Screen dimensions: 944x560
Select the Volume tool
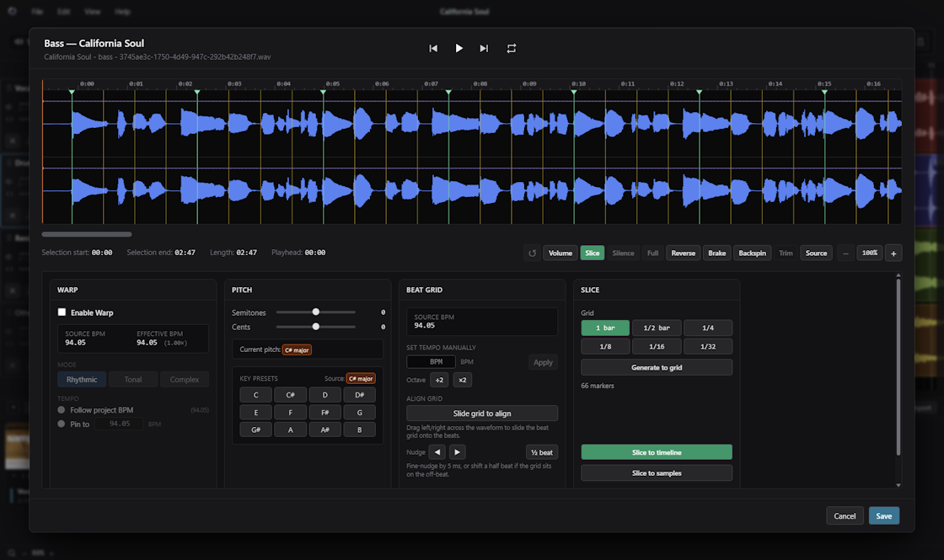(x=560, y=253)
